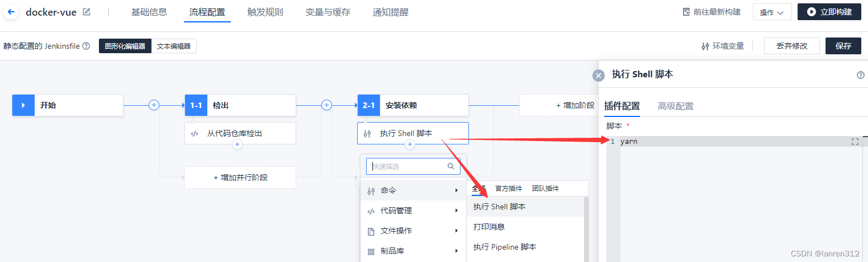The image size is (868, 262).
Task: Select the 开始 stage card
Action: [68, 105]
